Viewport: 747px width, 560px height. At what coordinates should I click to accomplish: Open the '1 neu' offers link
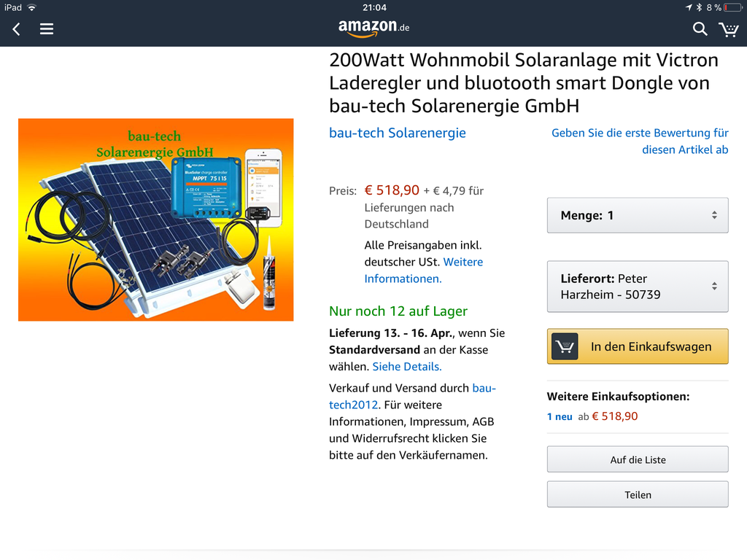[x=560, y=416]
